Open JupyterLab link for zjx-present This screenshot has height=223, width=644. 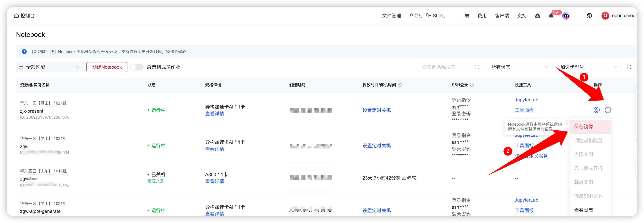click(526, 100)
